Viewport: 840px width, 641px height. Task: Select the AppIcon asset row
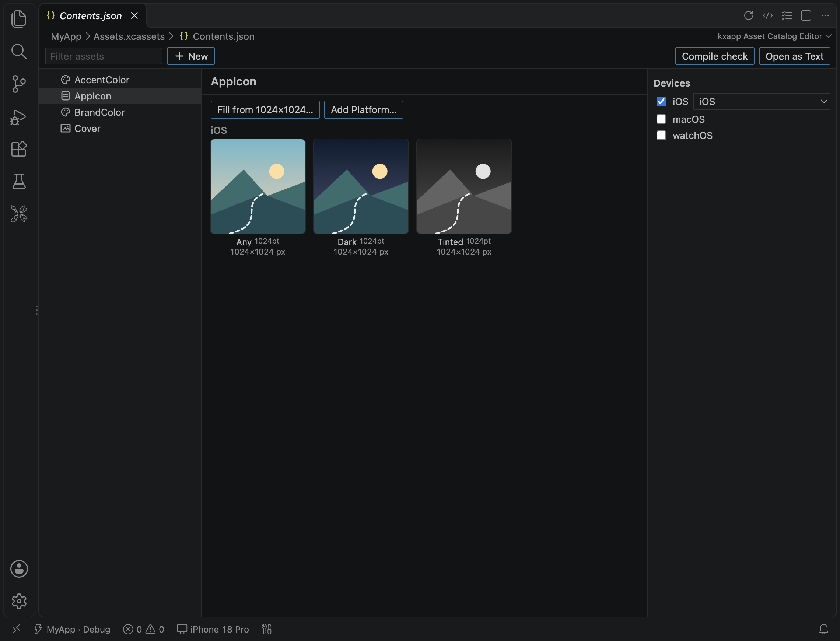coord(120,96)
